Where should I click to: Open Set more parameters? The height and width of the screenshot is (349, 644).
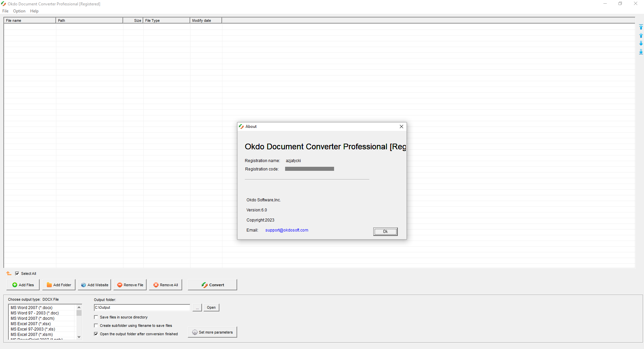click(212, 332)
